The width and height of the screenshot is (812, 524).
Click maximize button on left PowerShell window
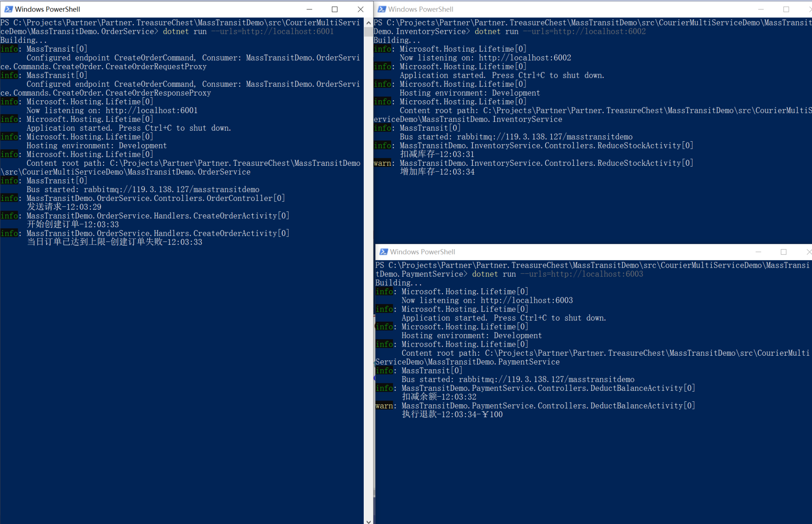334,9
